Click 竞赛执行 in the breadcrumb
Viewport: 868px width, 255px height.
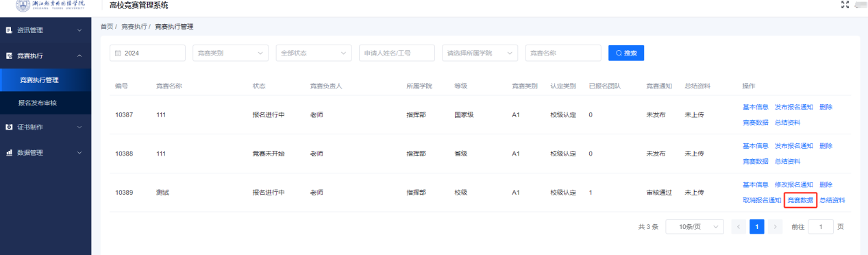point(134,26)
